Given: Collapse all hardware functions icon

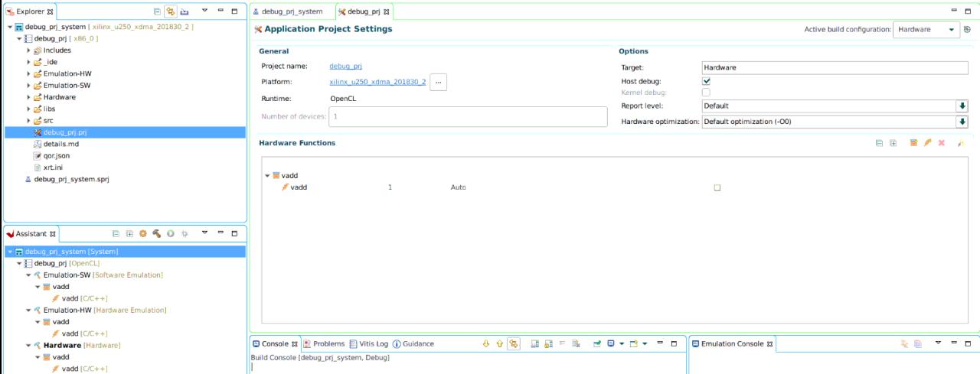Looking at the screenshot, I should point(880,143).
